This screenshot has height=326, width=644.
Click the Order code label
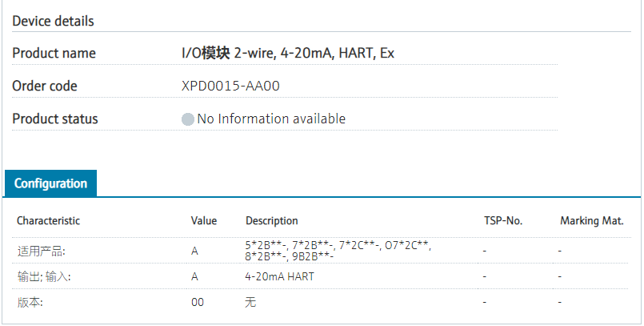tap(45, 86)
